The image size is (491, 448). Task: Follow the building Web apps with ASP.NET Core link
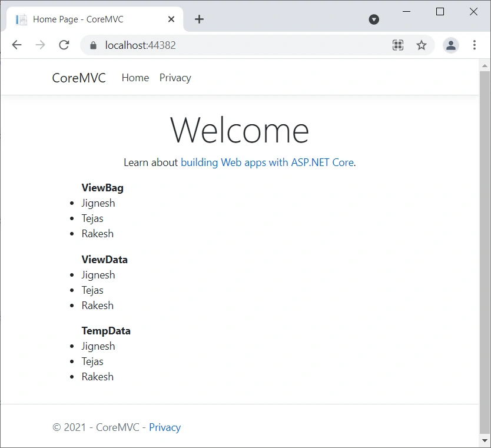pyautogui.click(x=267, y=162)
